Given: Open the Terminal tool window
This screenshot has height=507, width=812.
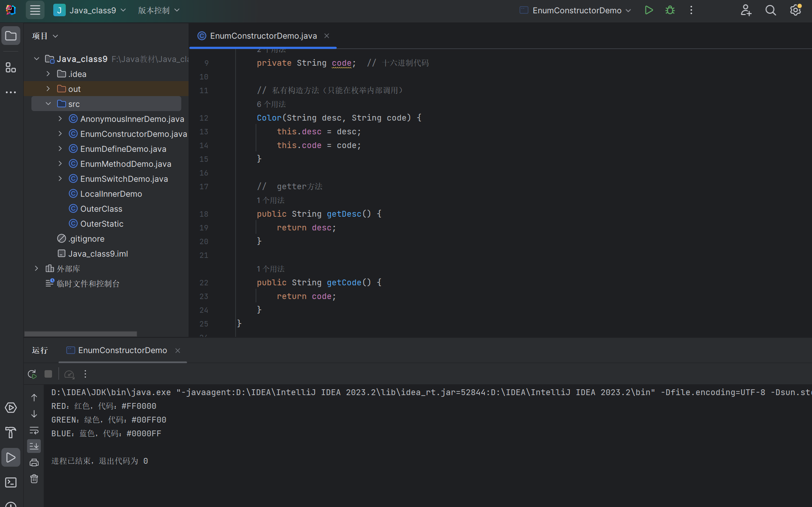Looking at the screenshot, I should coord(11,482).
